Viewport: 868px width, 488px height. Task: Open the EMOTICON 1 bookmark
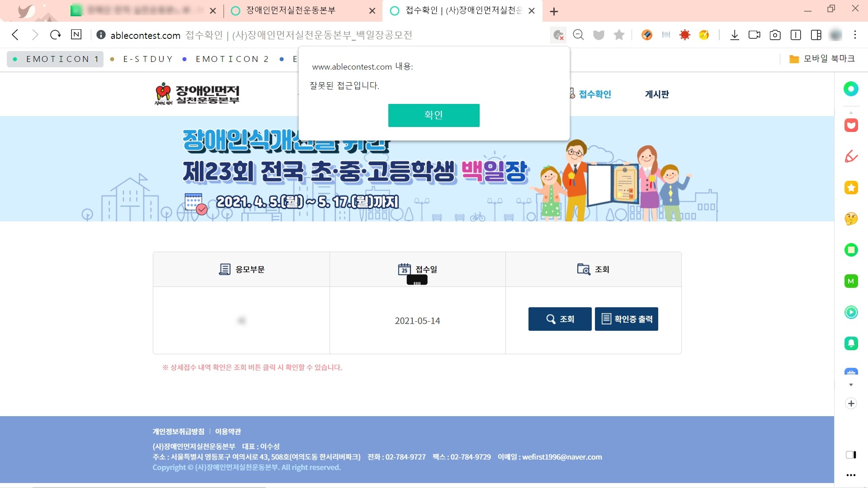coord(55,59)
